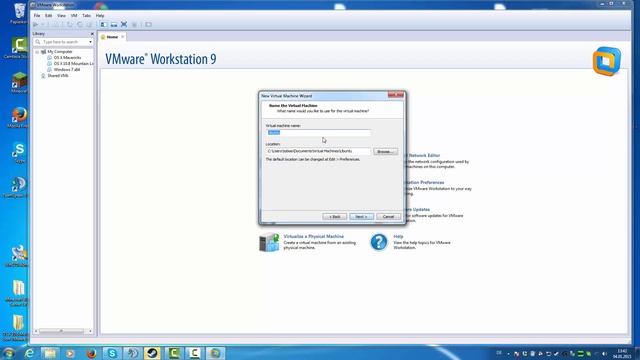Select Shared VMs in the library
This screenshot has height=360, width=640.
(x=58, y=76)
